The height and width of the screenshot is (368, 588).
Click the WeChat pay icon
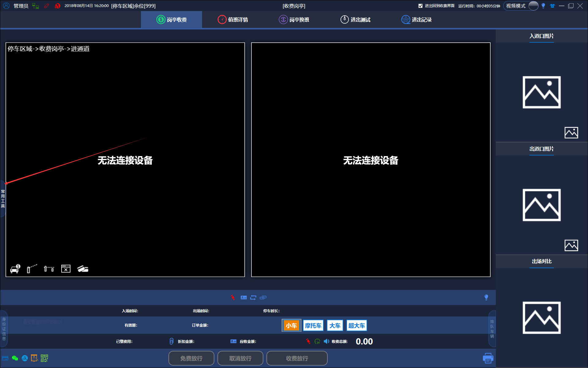point(15,358)
